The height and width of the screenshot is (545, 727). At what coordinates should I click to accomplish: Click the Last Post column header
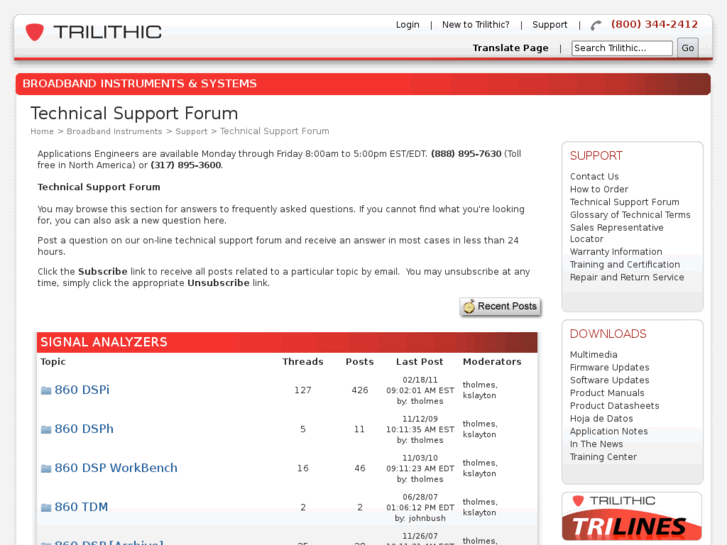(x=420, y=362)
